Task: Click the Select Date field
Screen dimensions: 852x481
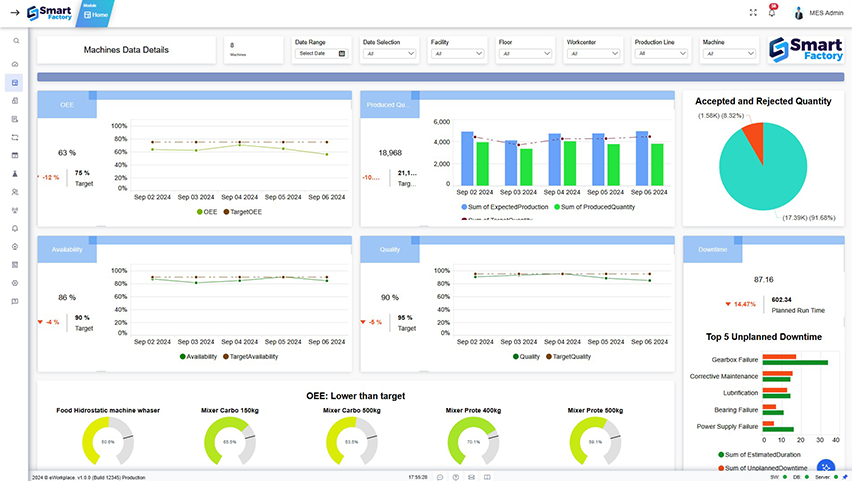Action: (321, 53)
